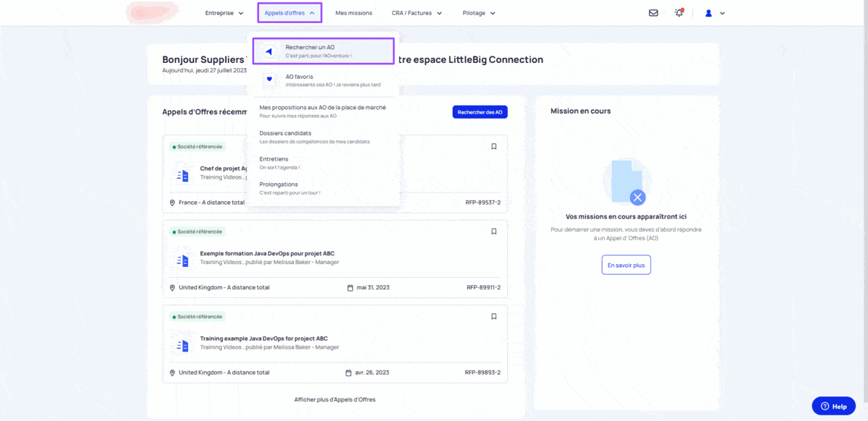
Task: Collapse the Appels d'offres menu
Action: [x=289, y=13]
